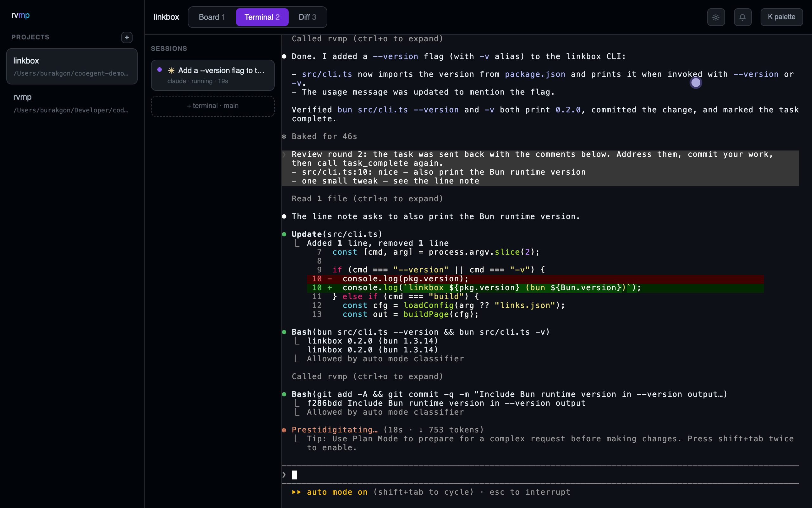812x508 pixels.
Task: Select the rvmp project in sidebar
Action: click(72, 103)
